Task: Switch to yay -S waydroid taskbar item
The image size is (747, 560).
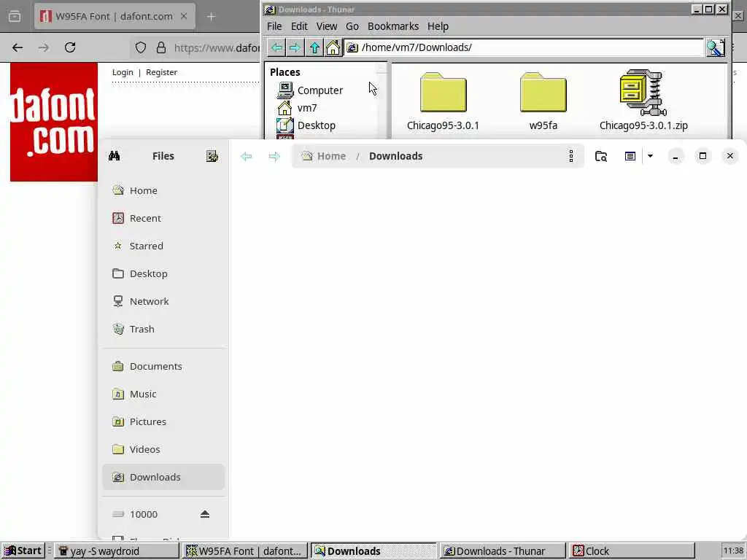Action: tap(117, 551)
